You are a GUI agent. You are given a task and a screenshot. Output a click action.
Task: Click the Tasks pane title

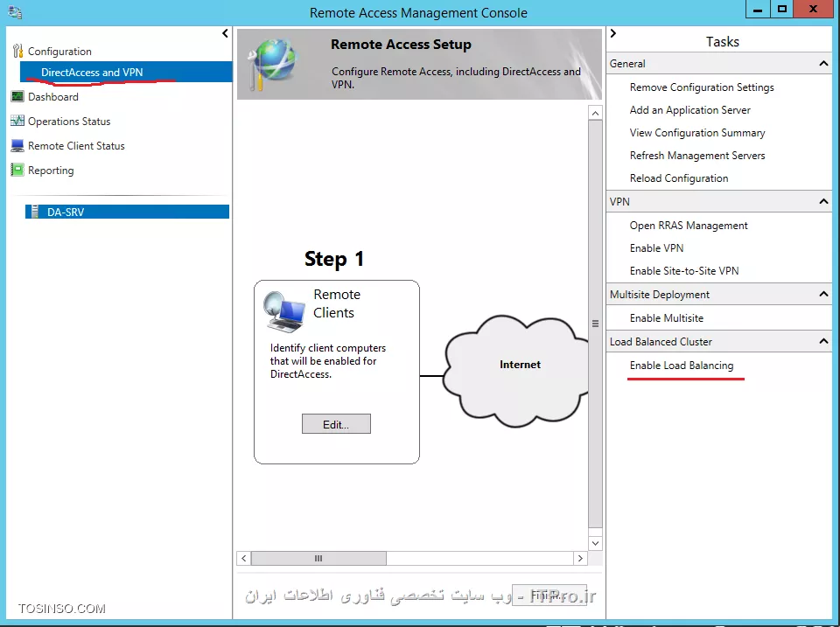coord(722,42)
